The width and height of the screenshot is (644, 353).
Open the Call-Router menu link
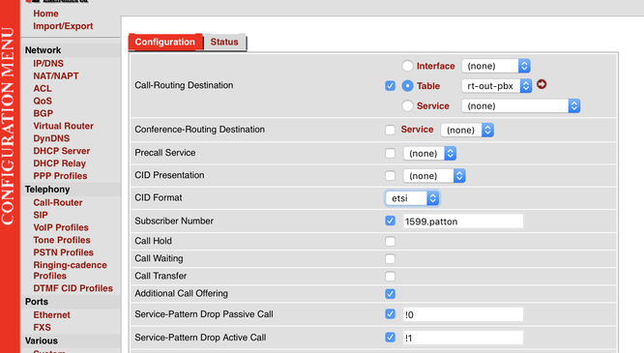58,202
